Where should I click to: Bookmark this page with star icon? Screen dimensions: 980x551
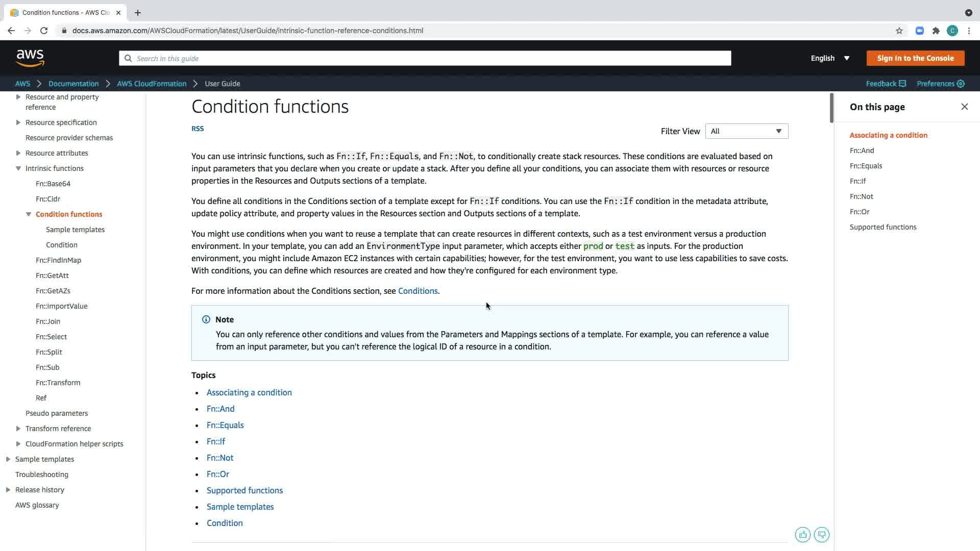(899, 31)
